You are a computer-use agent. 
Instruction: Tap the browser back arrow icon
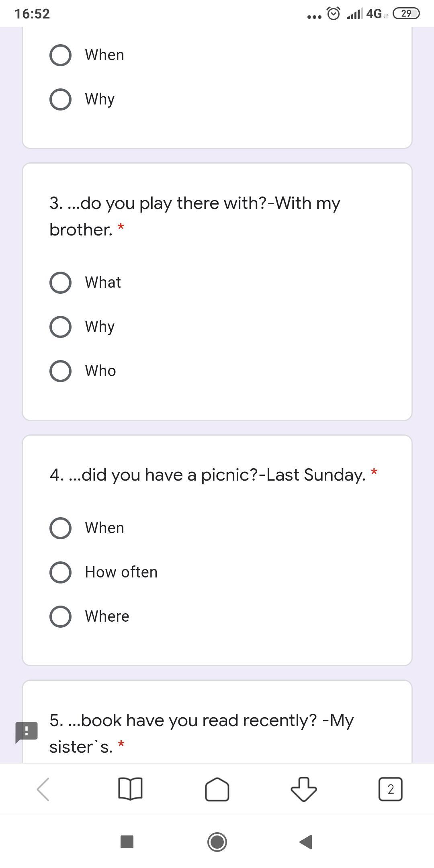coord(43,789)
